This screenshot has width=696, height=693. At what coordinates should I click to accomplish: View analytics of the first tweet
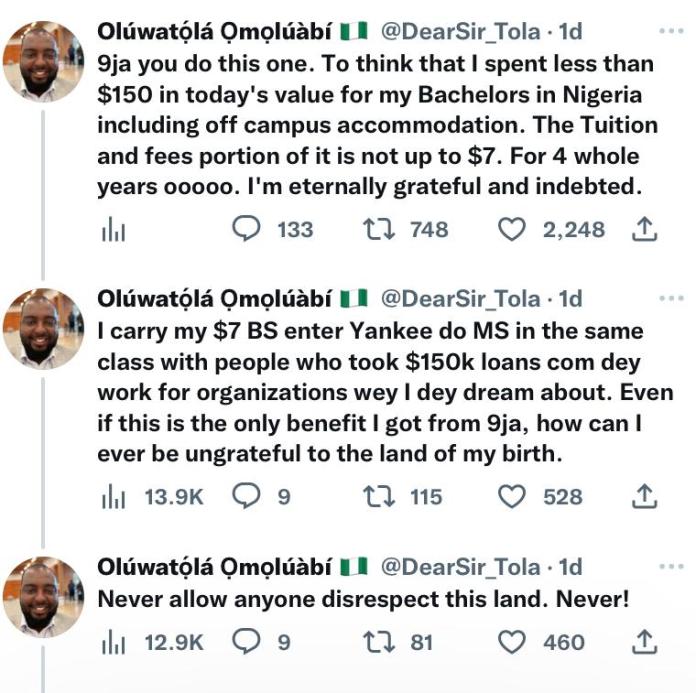114,231
